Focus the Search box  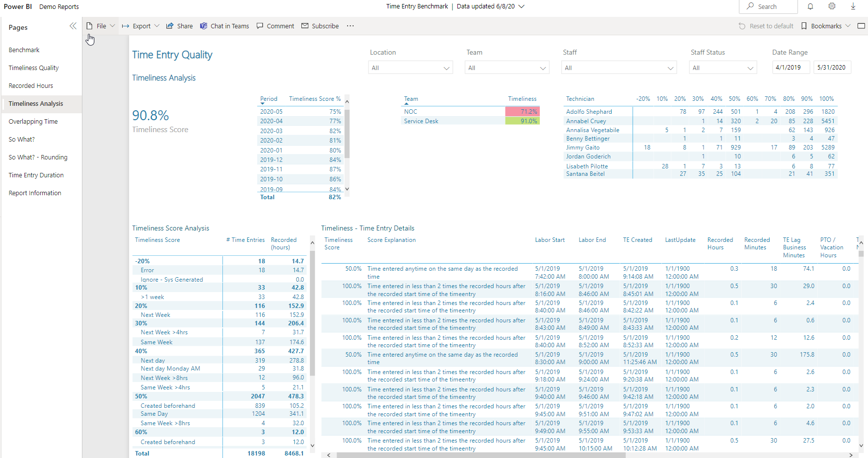[769, 6]
